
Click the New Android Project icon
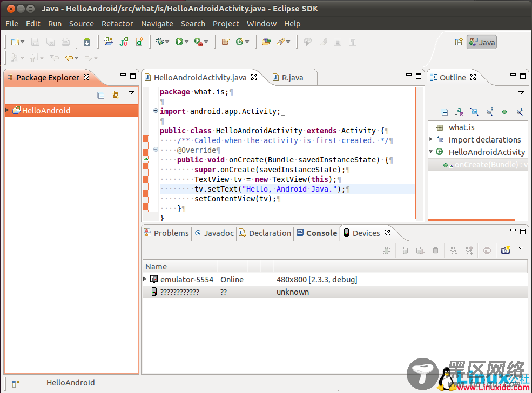coord(109,42)
